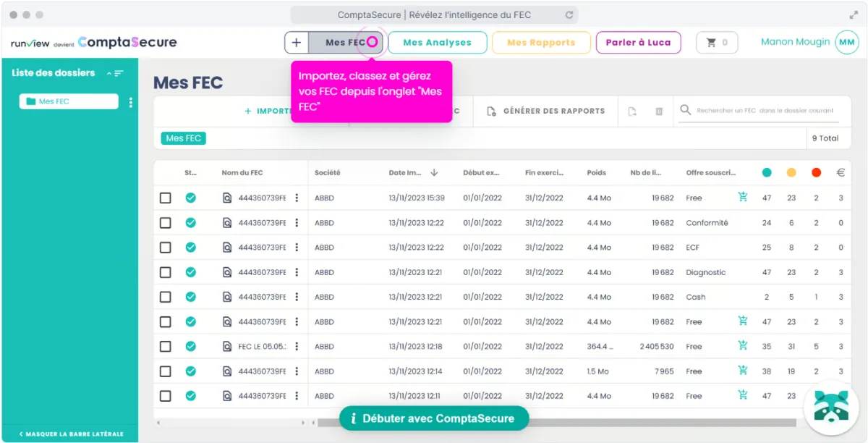Screen dimensions: 868x443
Task: Open the three-dot menu on the Diagnostic row
Action: tap(297, 272)
